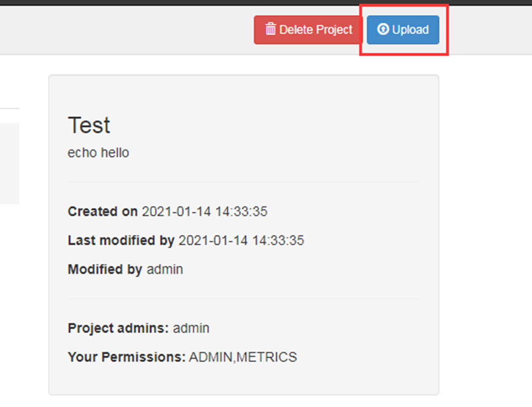Click the trash can icon on Delete Project
The height and width of the screenshot is (407, 532).
click(x=270, y=29)
